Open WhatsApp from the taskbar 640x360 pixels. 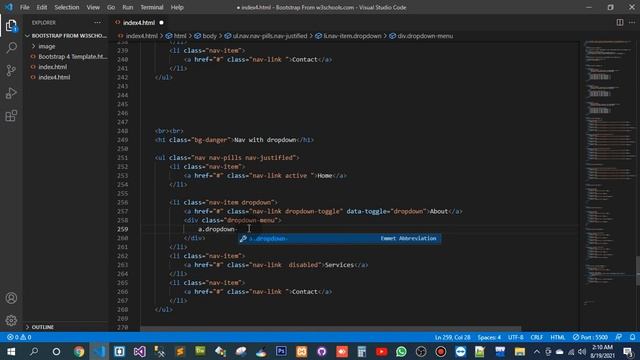click(402, 351)
